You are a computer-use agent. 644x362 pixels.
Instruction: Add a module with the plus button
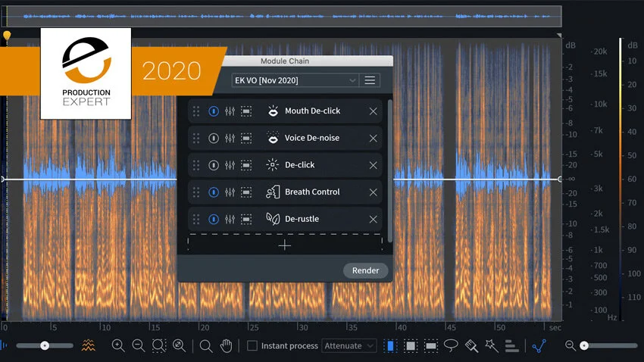[285, 245]
